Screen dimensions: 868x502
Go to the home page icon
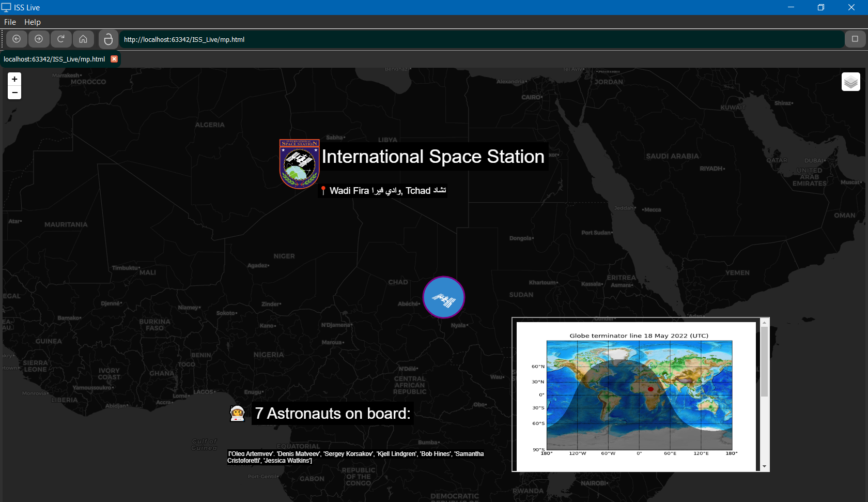pos(83,39)
